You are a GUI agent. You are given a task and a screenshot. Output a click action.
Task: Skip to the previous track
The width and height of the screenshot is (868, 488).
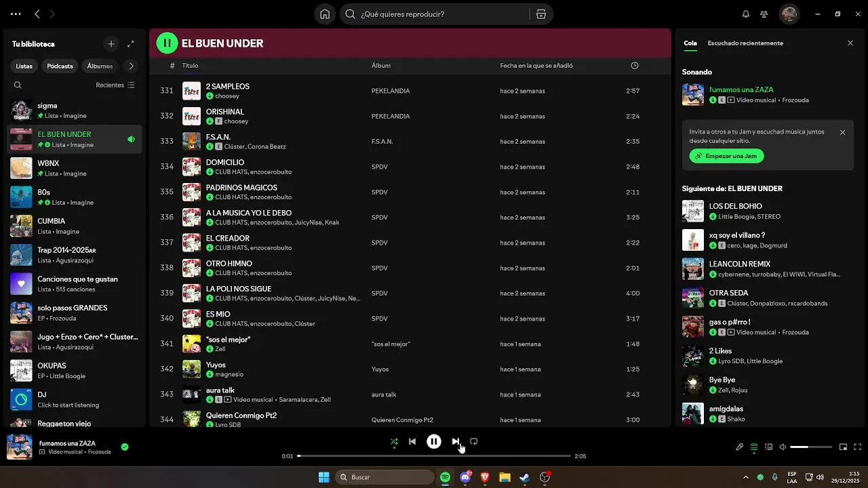click(x=412, y=442)
